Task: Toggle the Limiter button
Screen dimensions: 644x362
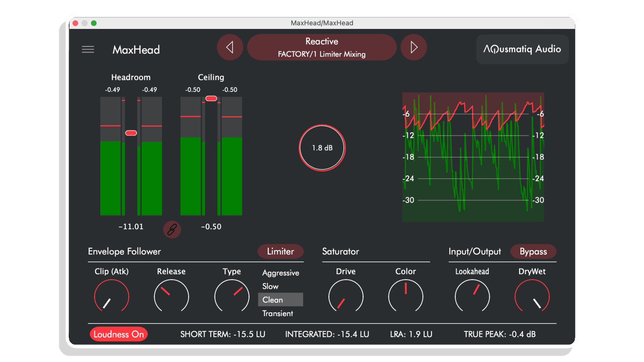Action: tap(280, 251)
